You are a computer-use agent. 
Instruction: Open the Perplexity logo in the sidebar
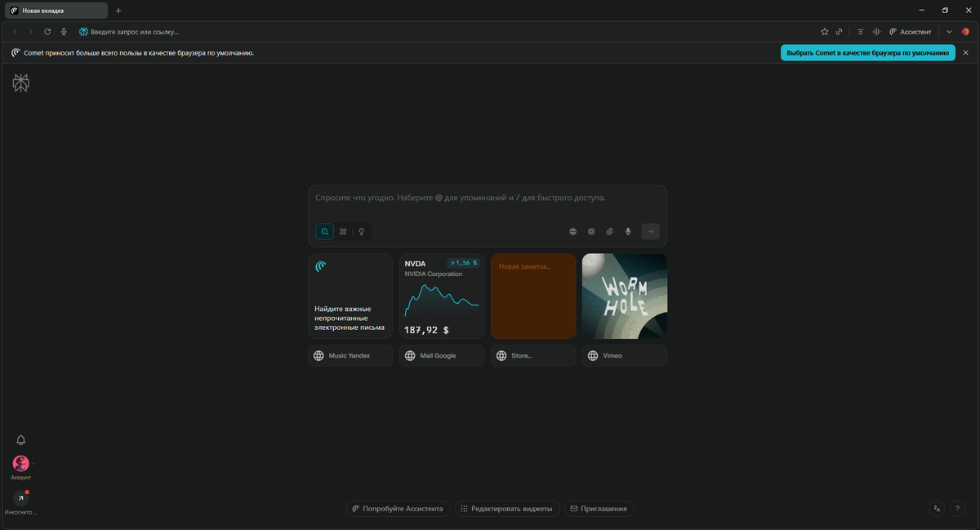(x=21, y=82)
